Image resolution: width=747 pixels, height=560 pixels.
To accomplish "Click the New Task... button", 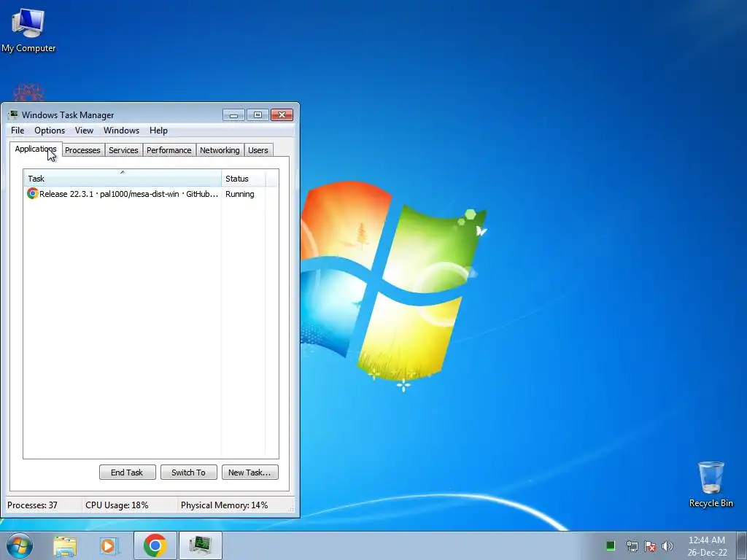I will click(249, 472).
